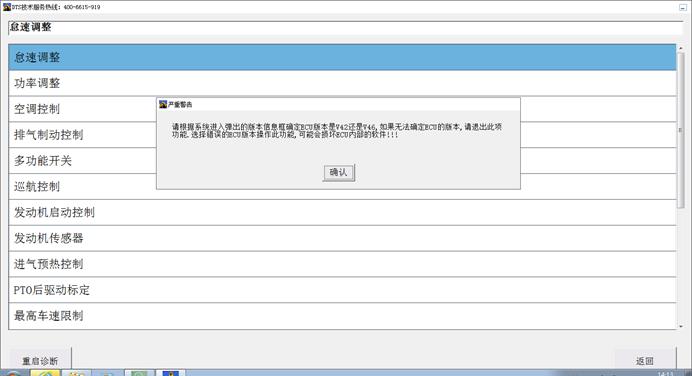The image size is (692, 376).
Task: Confirm the warning with the 确认 button
Action: click(338, 173)
